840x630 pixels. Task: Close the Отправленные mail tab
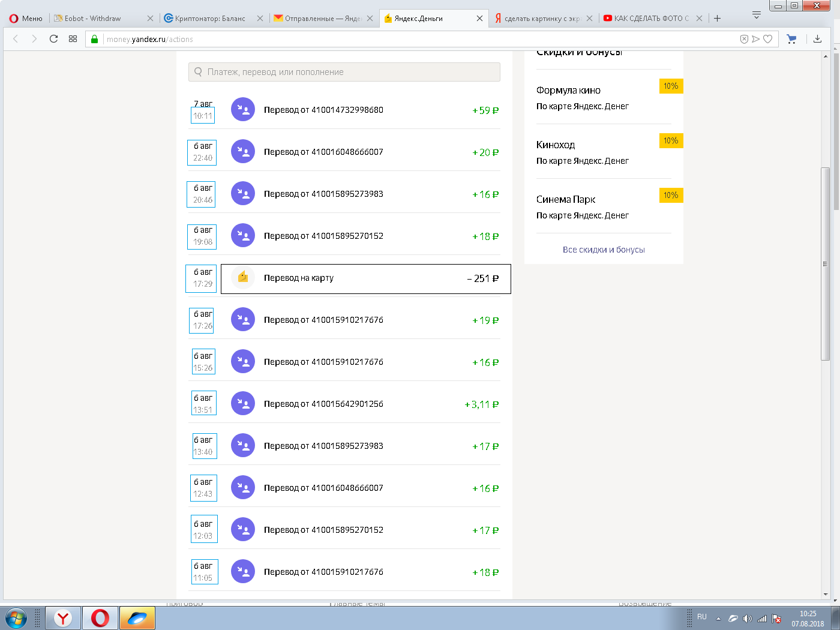[370, 18]
